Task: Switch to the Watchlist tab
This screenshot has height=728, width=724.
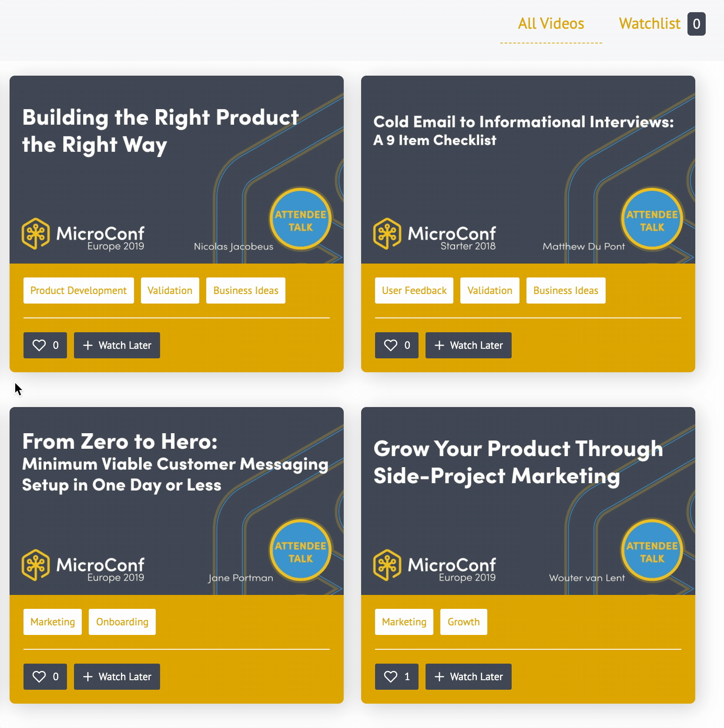Action: coord(649,23)
